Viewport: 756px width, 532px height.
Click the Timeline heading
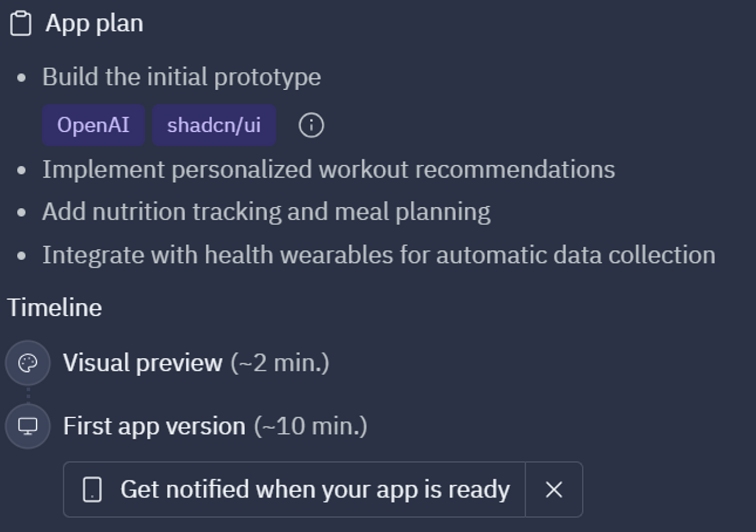55,307
